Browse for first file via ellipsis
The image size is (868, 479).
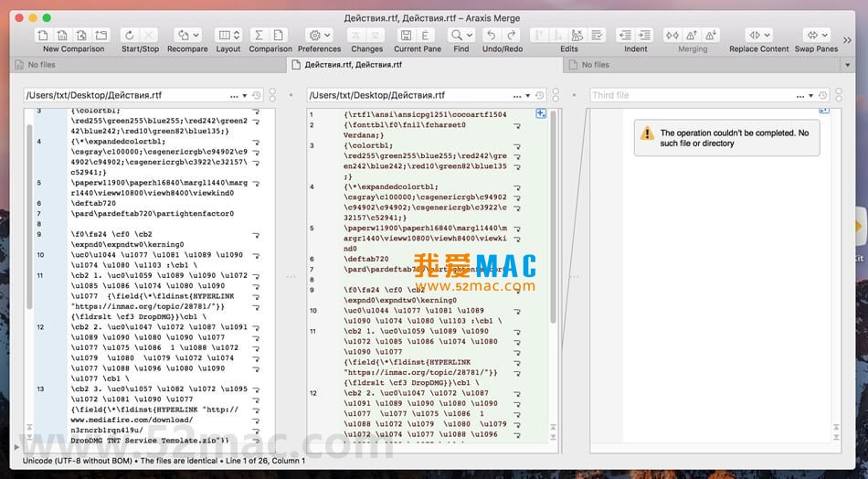[234, 96]
